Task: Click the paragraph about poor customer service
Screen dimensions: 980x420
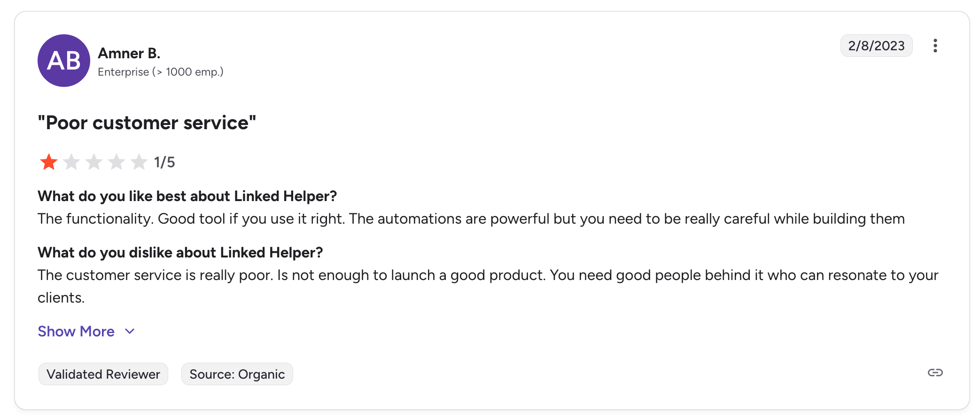Action: [488, 275]
